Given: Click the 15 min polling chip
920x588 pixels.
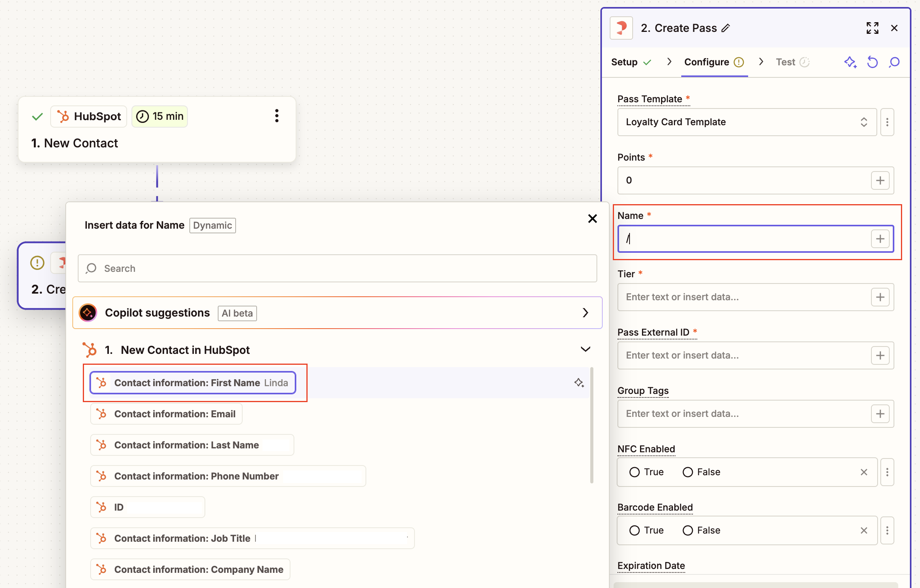Looking at the screenshot, I should pos(160,116).
